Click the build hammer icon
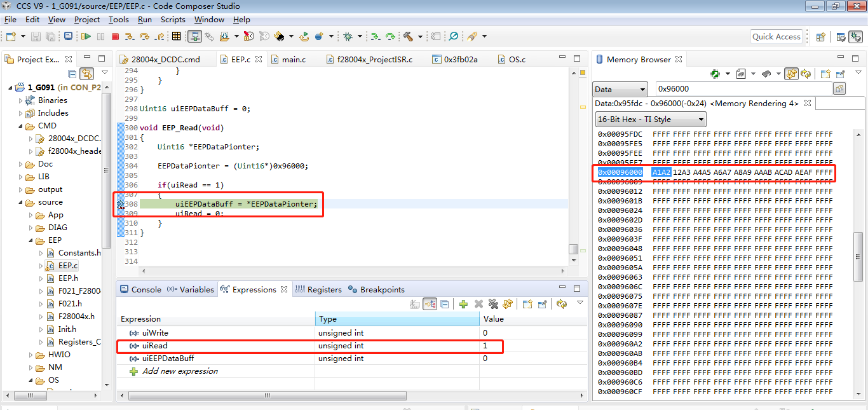This screenshot has height=410, width=868. pyautogui.click(x=408, y=37)
